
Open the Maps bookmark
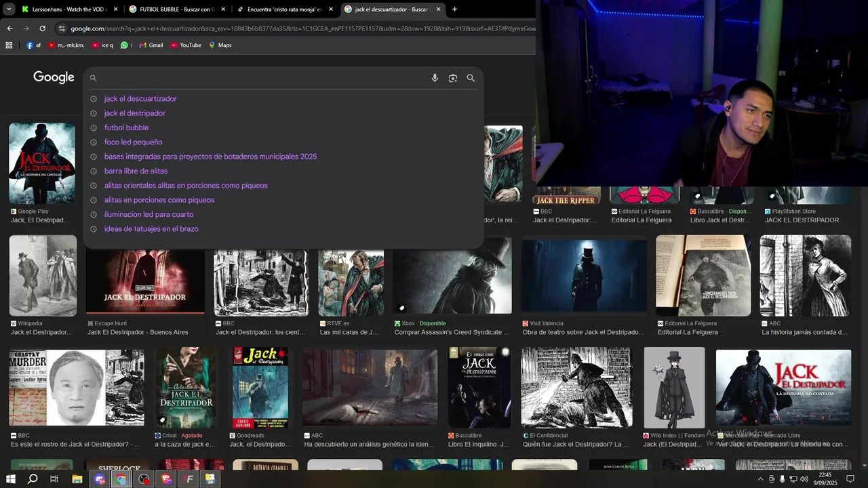pos(220,45)
